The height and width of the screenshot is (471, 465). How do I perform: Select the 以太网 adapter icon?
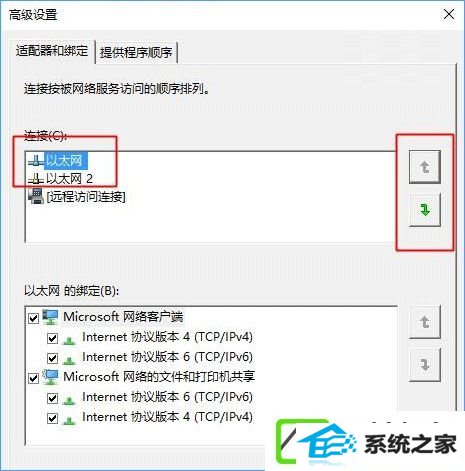tap(36, 161)
